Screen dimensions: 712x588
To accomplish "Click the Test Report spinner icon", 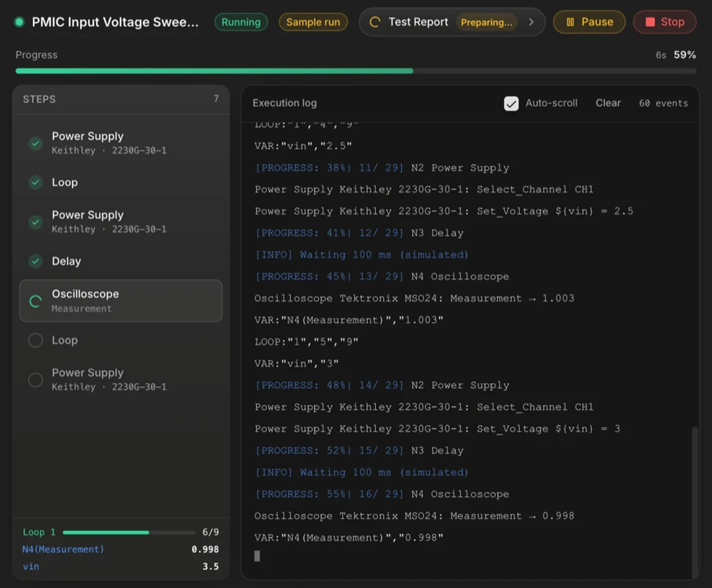I will (x=375, y=22).
